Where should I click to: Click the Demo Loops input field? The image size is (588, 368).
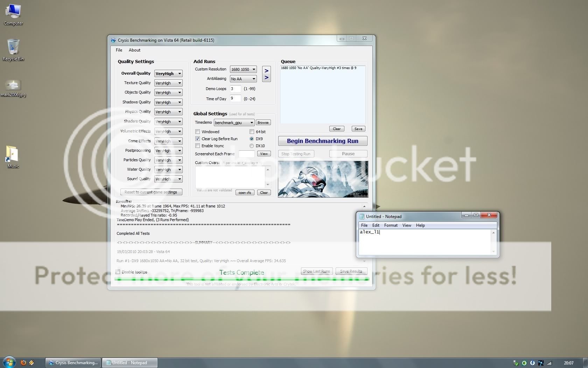click(235, 89)
